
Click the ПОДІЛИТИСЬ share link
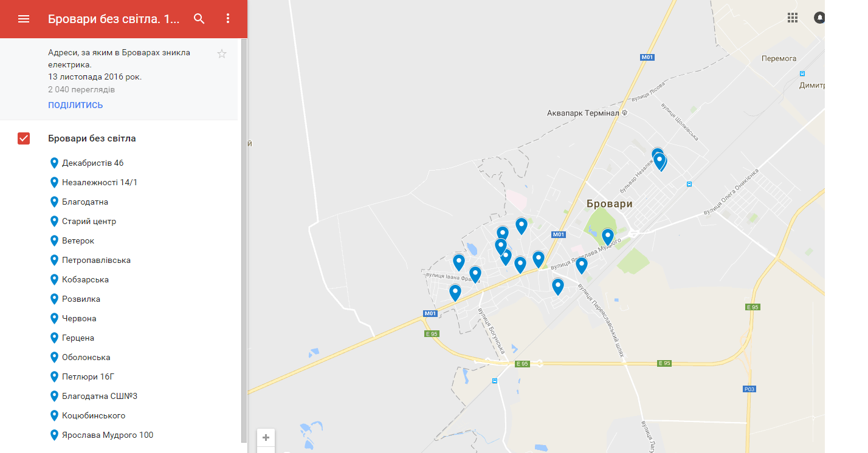pos(75,105)
